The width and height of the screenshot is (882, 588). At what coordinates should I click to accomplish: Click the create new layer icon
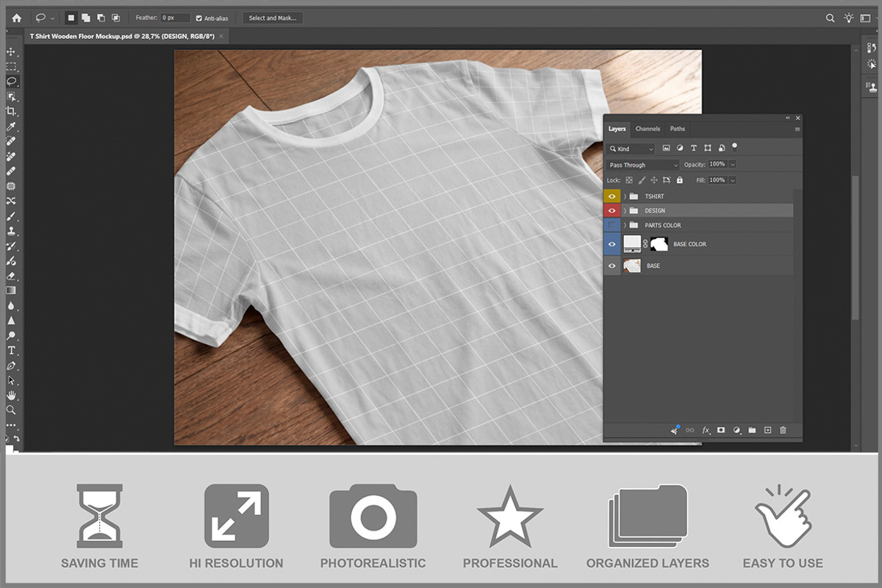coord(767,430)
